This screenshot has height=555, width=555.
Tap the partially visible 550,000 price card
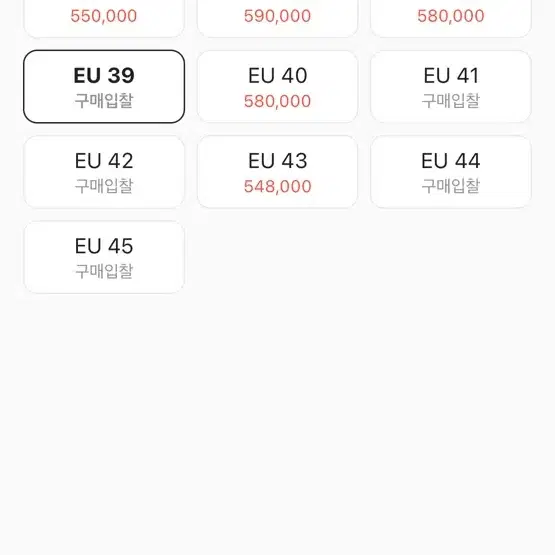[104, 18]
